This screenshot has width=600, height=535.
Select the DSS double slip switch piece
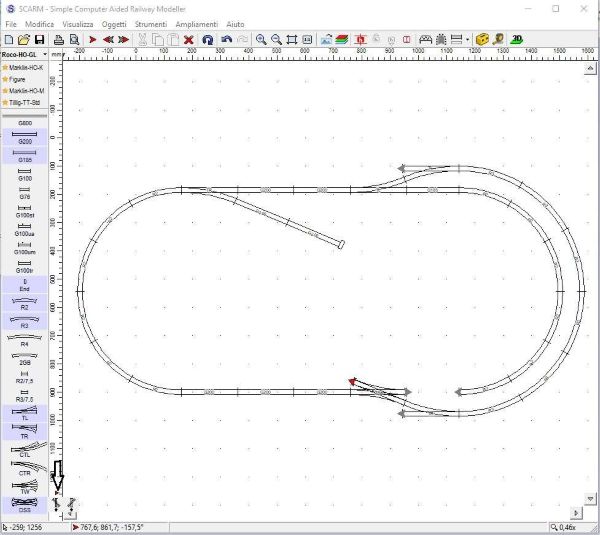pos(25,506)
